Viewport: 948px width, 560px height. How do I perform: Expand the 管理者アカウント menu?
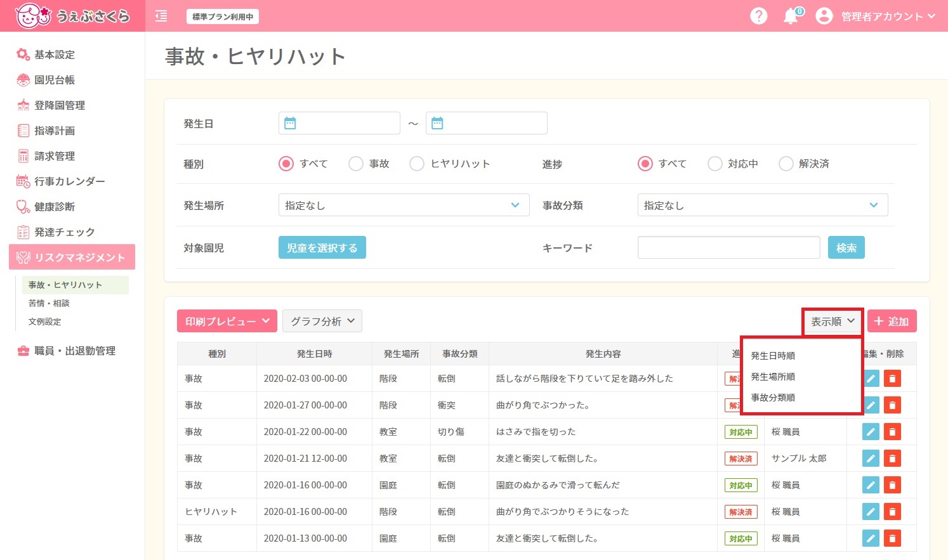888,16
